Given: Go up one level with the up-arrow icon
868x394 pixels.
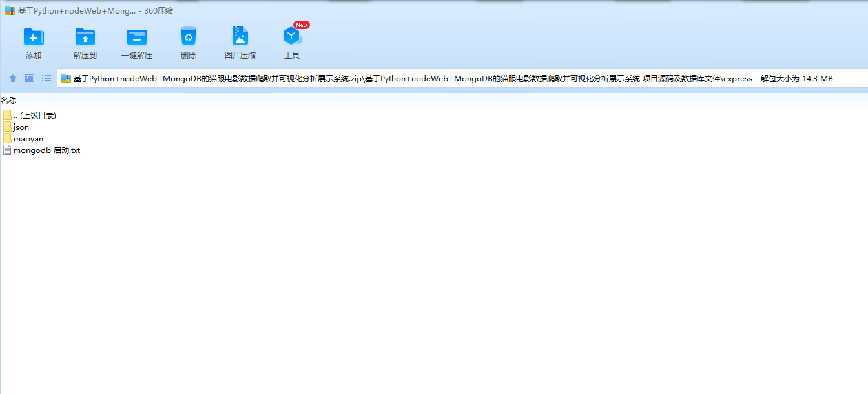Looking at the screenshot, I should click(13, 78).
